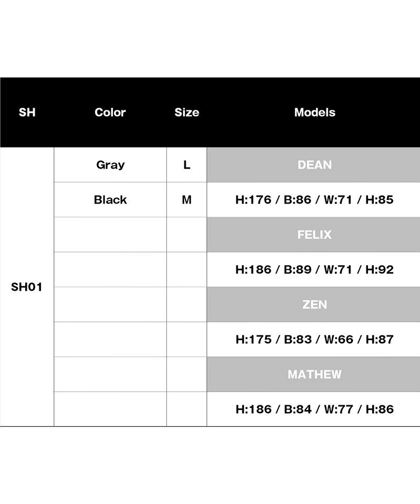Click the empty Color cell beside FELIX
This screenshot has width=420, height=504.
click(x=110, y=235)
